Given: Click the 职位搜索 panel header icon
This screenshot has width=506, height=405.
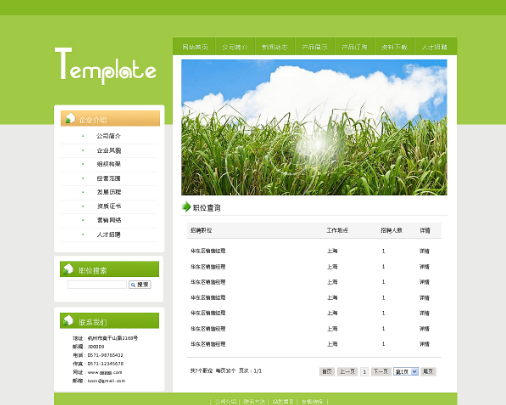Looking at the screenshot, I should 68,269.
